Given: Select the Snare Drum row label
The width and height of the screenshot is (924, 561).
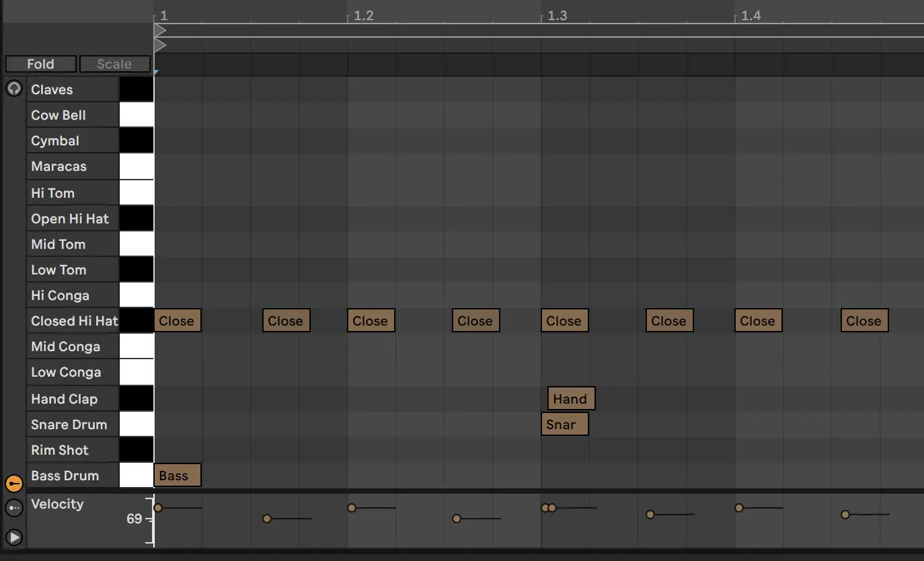Looking at the screenshot, I should (68, 424).
